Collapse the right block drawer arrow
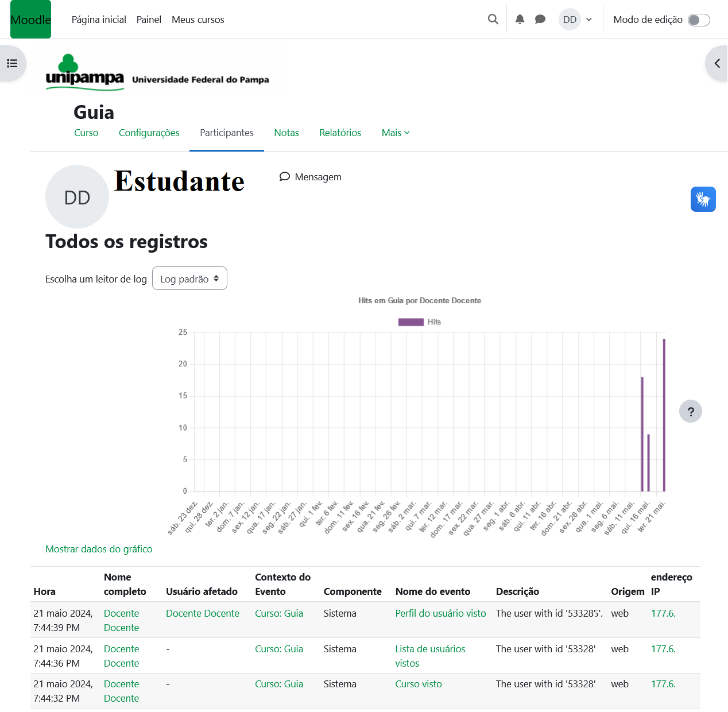This screenshot has height=712, width=728. 717,64
